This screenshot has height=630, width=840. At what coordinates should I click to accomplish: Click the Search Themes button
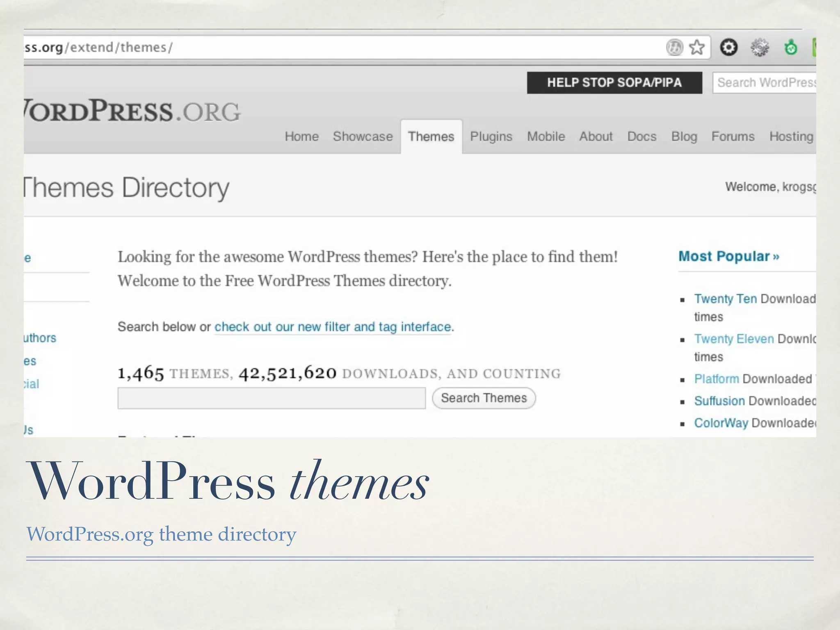(x=484, y=398)
